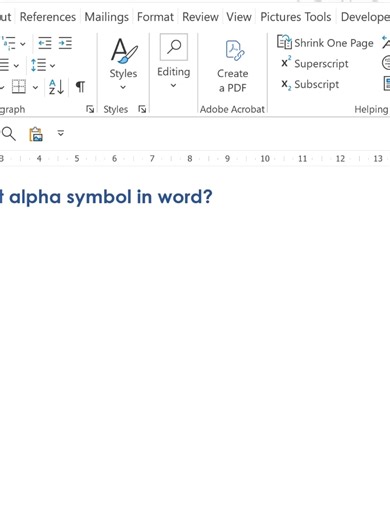The height and width of the screenshot is (520, 390).
Task: Expand the Styles dropdown chevron
Action: click(x=123, y=87)
